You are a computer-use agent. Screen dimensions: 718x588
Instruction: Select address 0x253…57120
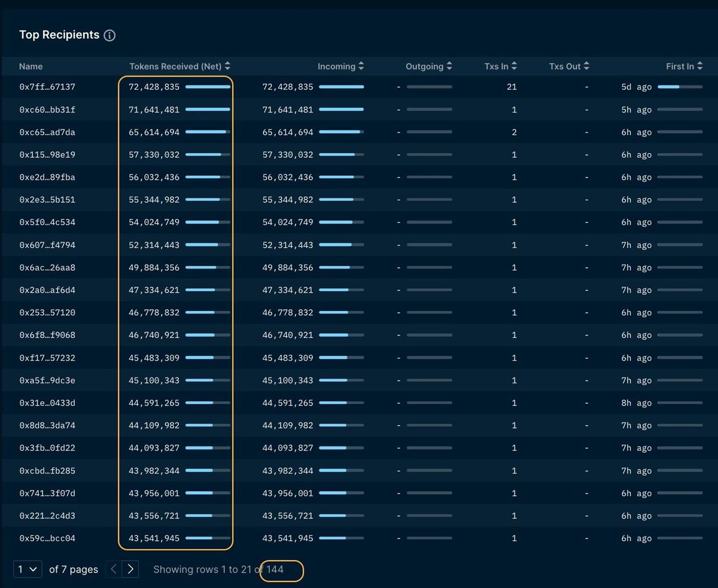[47, 313]
